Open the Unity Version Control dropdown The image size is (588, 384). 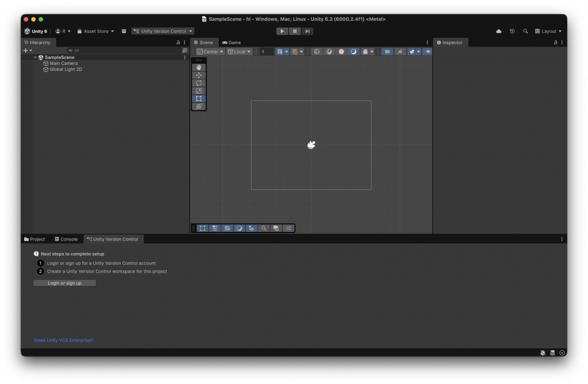(163, 31)
